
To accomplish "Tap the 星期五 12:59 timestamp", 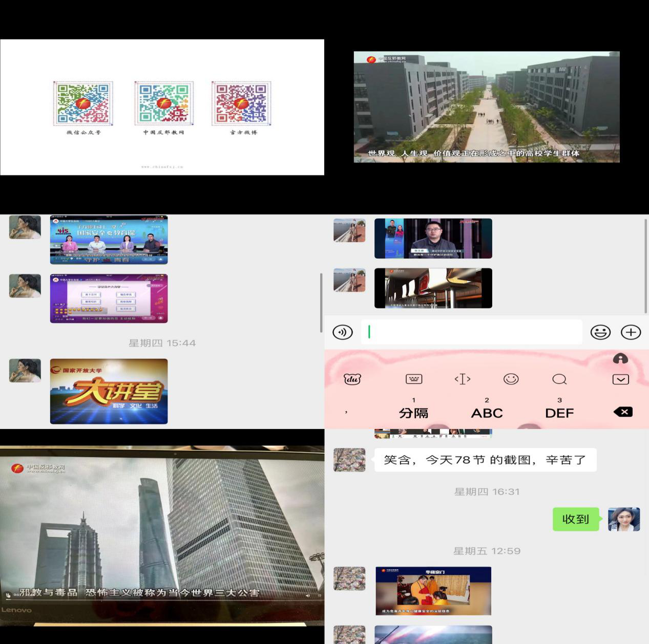I will coord(487,551).
